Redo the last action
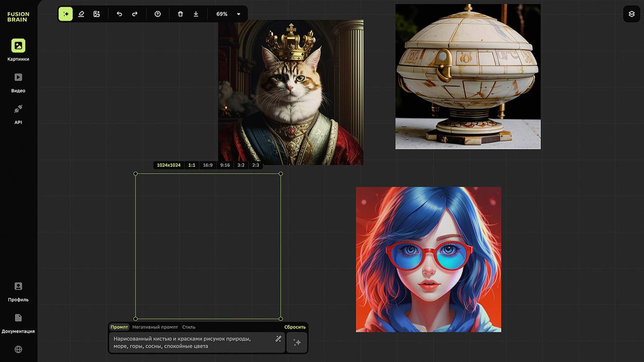The height and width of the screenshot is (362, 644). (x=135, y=14)
